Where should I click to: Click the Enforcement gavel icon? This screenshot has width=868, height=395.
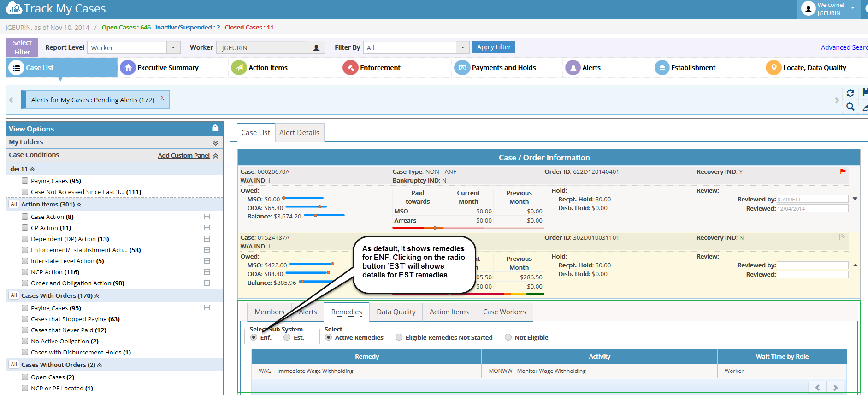[x=350, y=68]
